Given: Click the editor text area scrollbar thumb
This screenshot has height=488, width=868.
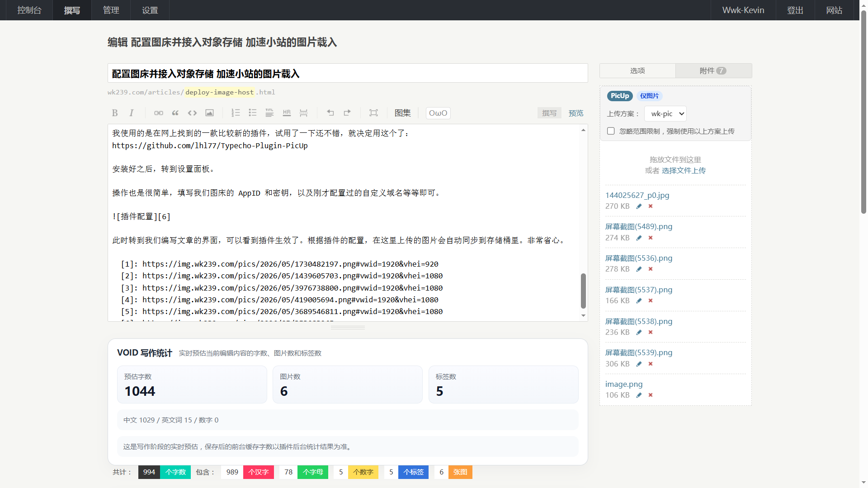Looking at the screenshot, I should [x=583, y=291].
